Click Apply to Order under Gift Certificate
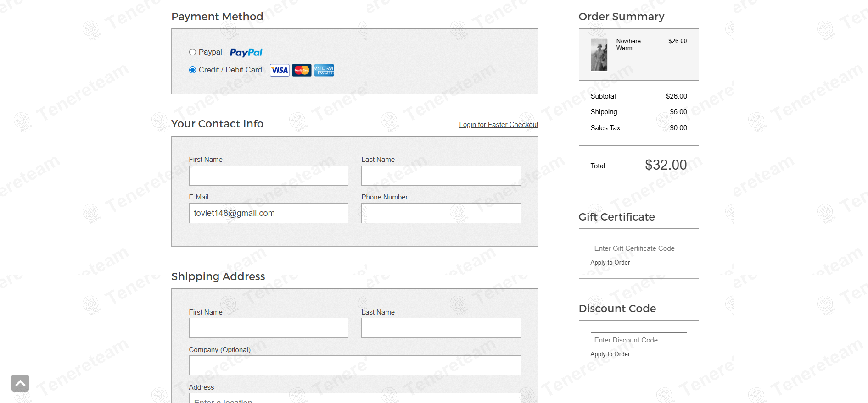 click(x=610, y=263)
